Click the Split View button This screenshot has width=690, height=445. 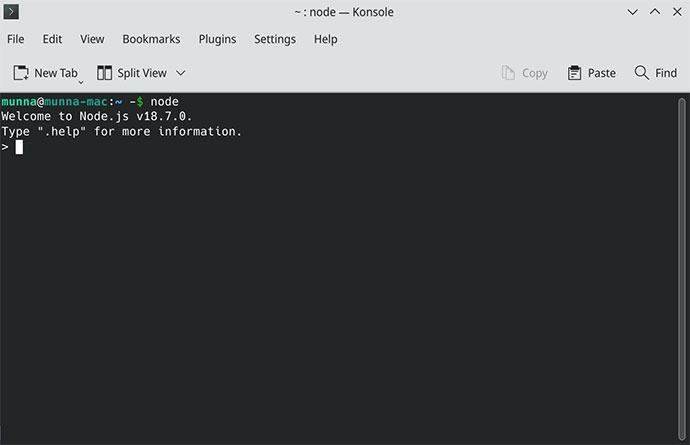[x=132, y=73]
